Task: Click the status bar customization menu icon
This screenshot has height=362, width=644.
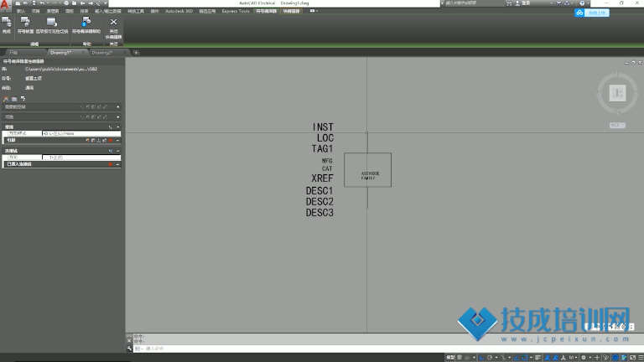Action: coord(641,358)
